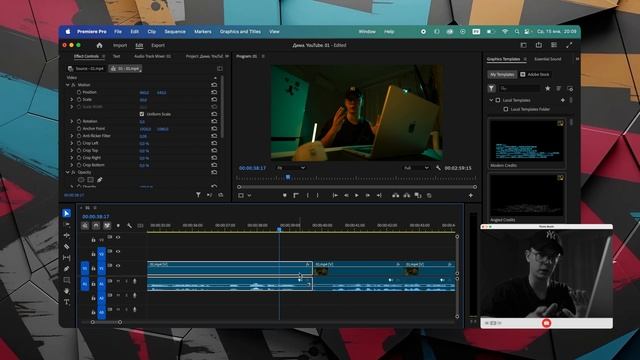Open Program monitor button editor plus icon
This screenshot has width=640, height=360.
pos(471,196)
